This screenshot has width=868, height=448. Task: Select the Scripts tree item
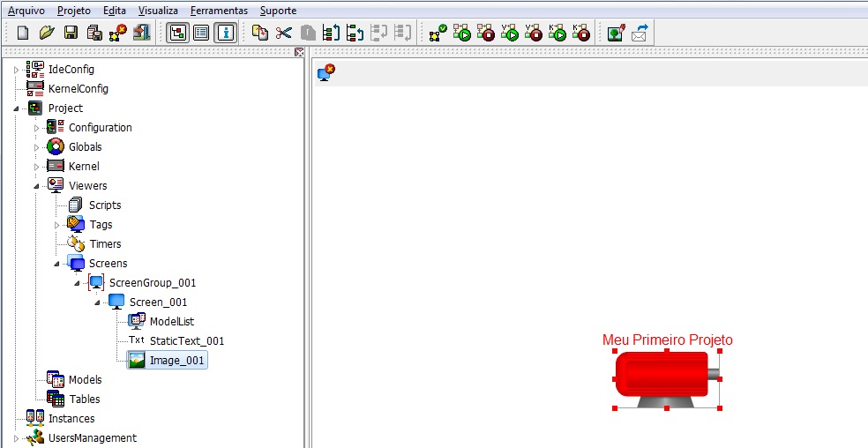point(105,205)
